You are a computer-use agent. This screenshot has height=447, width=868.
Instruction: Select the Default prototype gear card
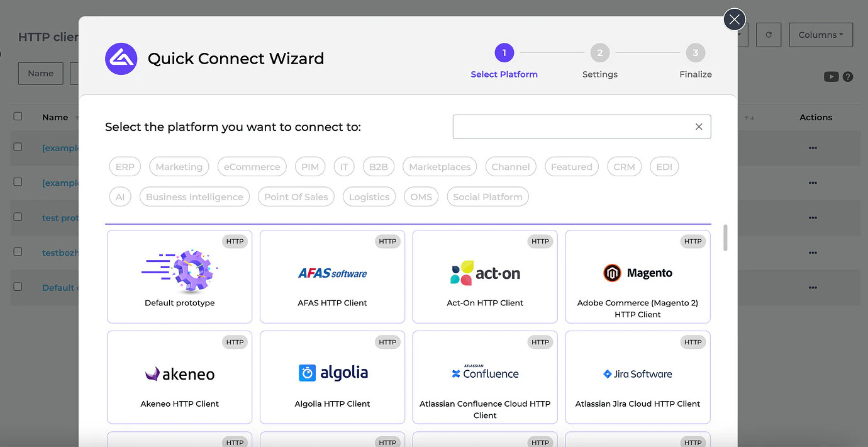coord(179,276)
